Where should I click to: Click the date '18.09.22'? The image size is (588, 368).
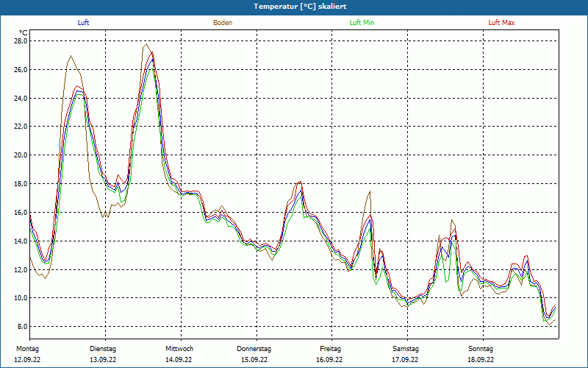point(481,360)
